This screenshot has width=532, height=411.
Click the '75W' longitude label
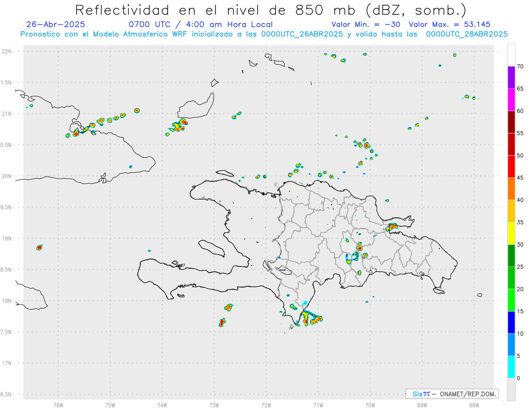(x=110, y=405)
